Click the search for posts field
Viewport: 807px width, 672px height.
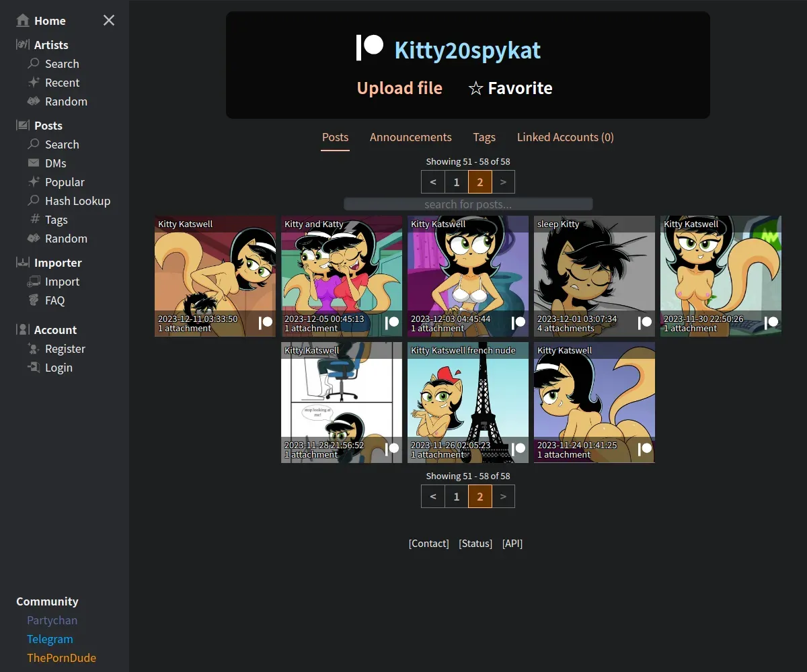click(468, 204)
